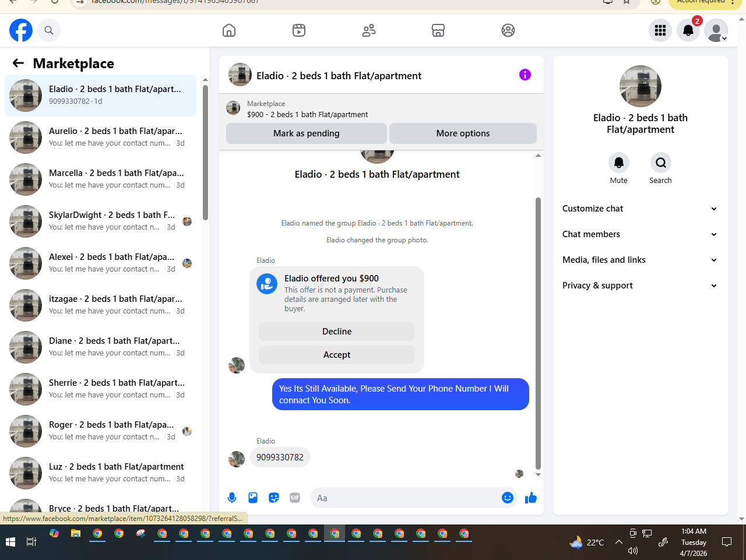Click the Aa message input field
This screenshot has height=560, width=746.
click(x=406, y=498)
